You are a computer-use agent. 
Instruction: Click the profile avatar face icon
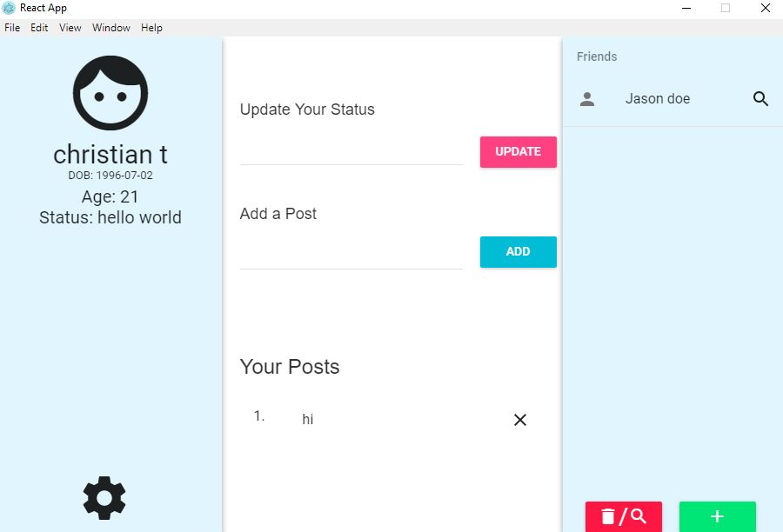click(110, 93)
